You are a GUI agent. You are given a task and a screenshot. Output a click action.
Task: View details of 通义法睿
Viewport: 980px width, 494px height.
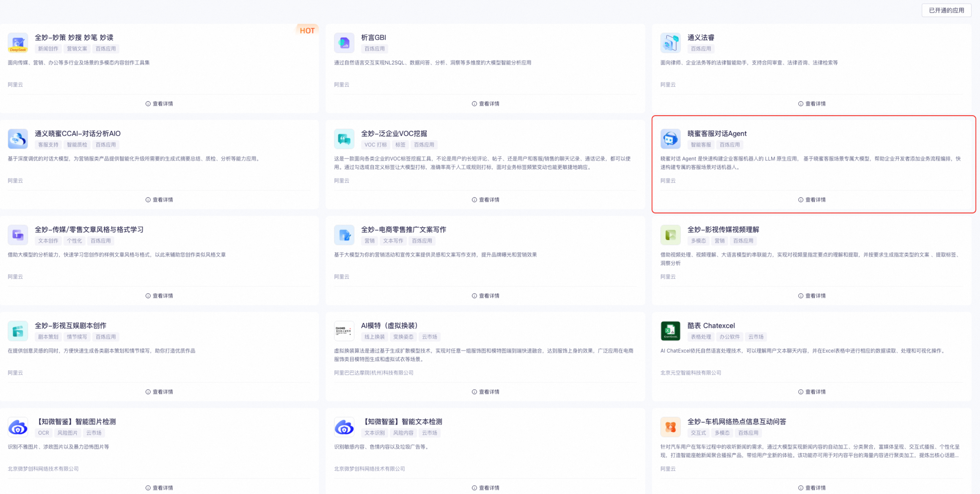click(x=812, y=104)
